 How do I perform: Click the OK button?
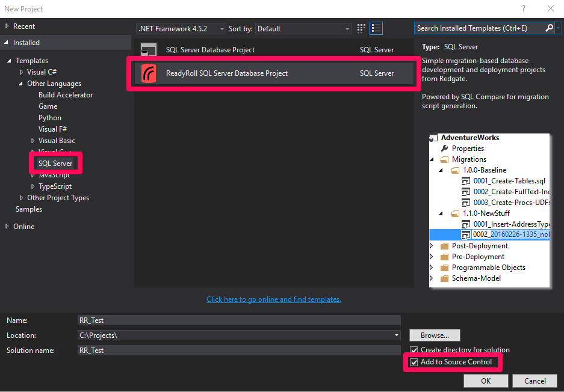tap(486, 381)
